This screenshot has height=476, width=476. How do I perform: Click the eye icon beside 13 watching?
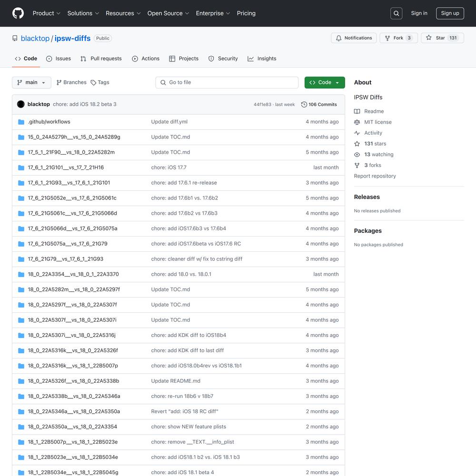(x=357, y=155)
